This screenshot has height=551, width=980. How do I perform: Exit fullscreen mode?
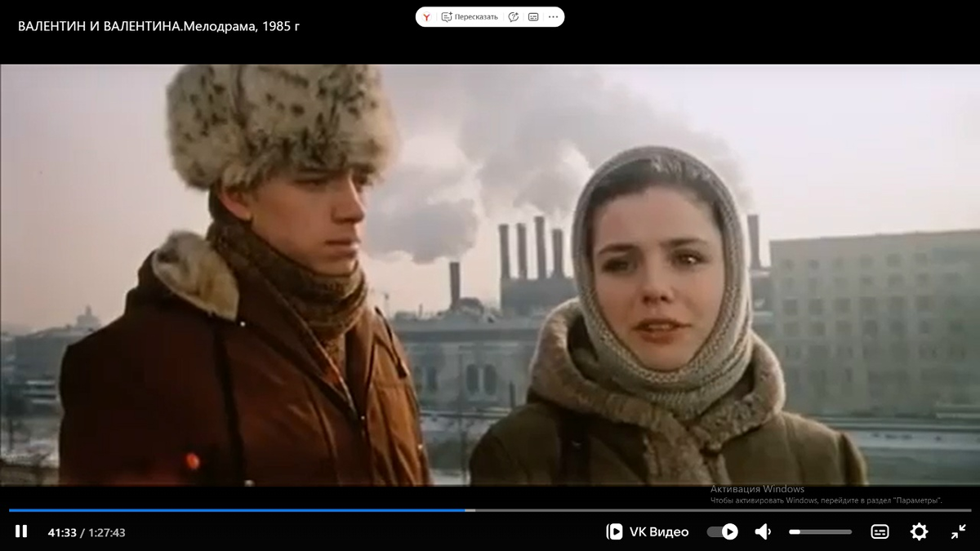point(958,531)
